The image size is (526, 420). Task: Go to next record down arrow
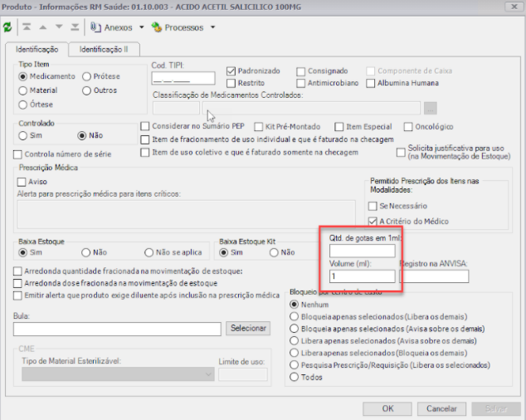[x=59, y=27]
